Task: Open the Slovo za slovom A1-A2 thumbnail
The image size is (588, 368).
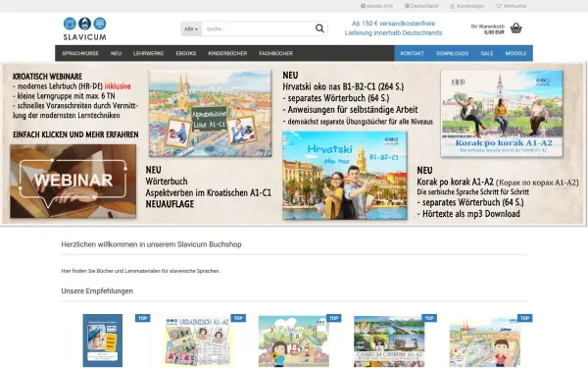Action: pyautogui.click(x=389, y=341)
